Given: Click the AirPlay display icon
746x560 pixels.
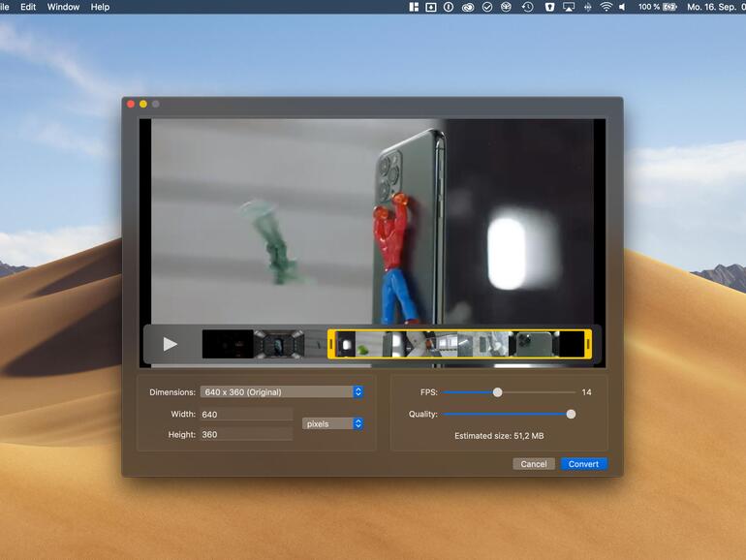Looking at the screenshot, I should point(569,7).
